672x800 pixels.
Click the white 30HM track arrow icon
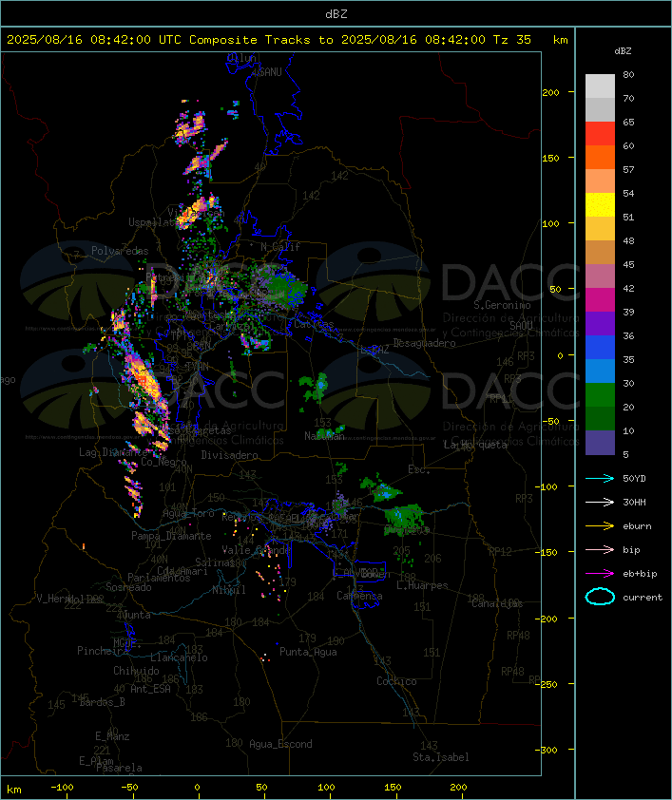[600, 503]
